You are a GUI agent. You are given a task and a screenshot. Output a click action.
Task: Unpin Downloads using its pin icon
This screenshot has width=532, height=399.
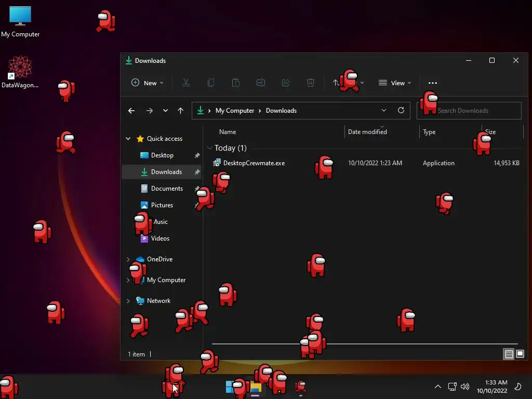point(197,171)
